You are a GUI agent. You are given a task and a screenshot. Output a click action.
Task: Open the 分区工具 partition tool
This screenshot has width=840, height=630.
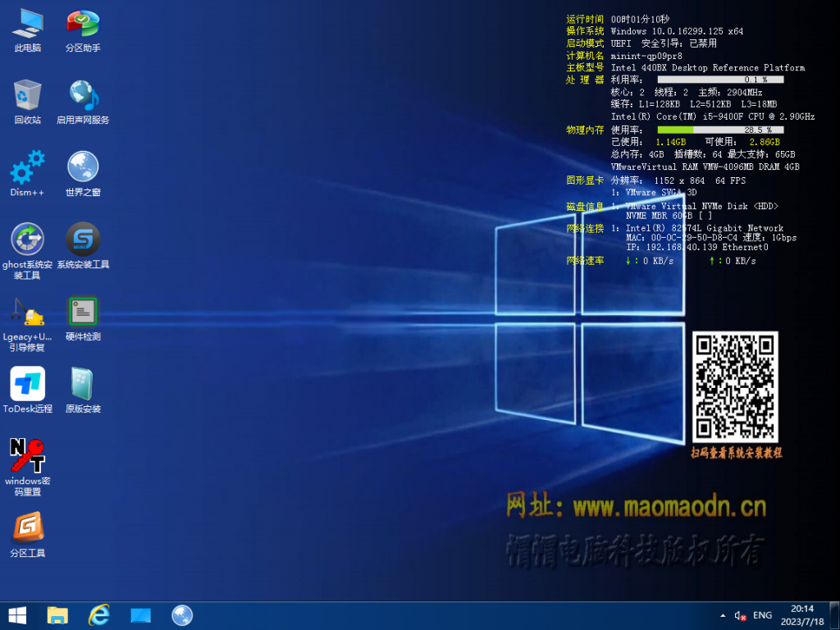(x=27, y=527)
